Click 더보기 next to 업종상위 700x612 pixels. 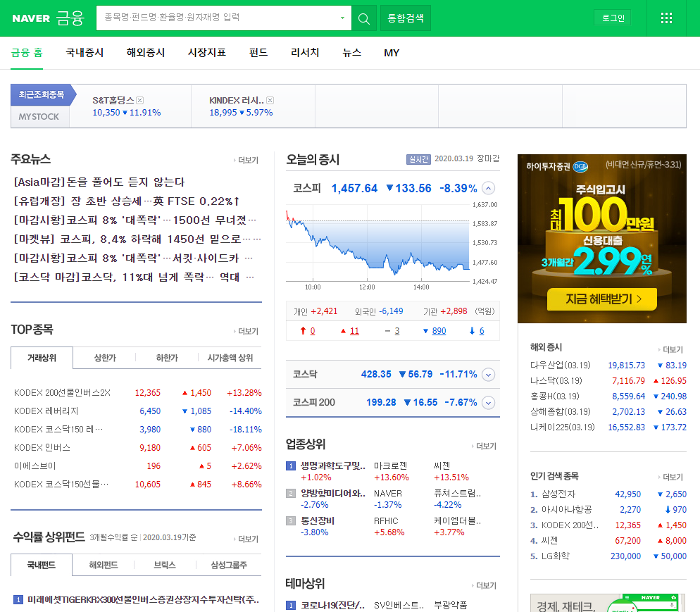(485, 446)
